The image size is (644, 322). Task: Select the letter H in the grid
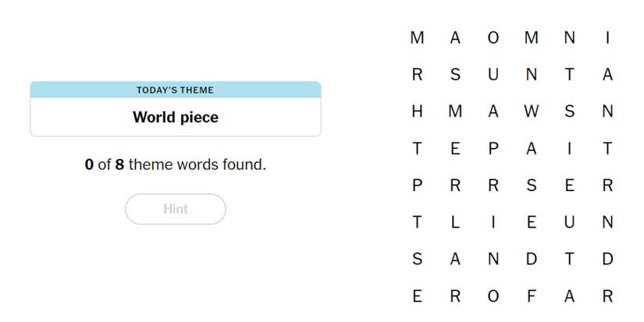point(417,111)
